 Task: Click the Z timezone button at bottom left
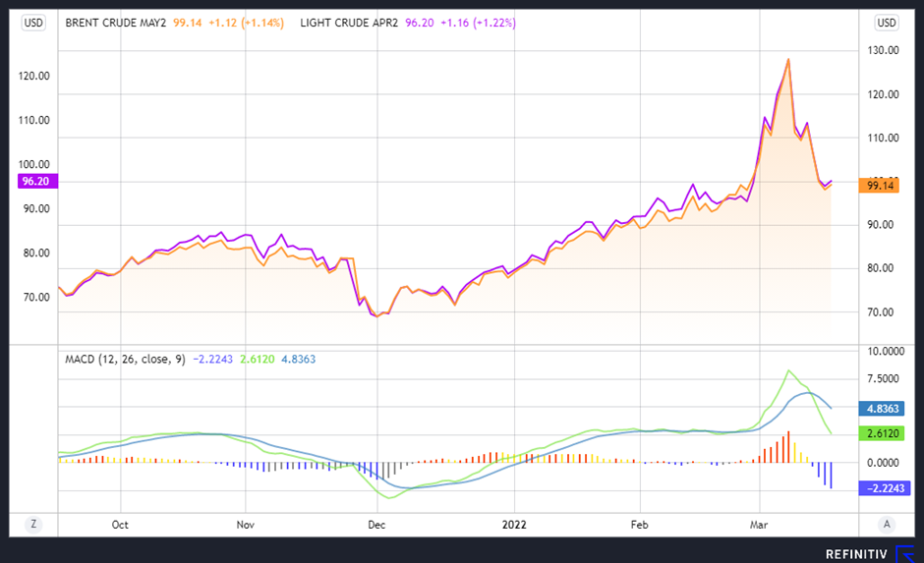(x=33, y=524)
